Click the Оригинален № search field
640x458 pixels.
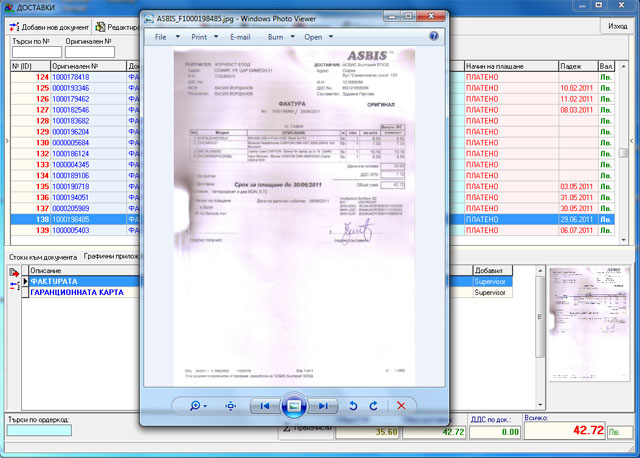coord(90,52)
